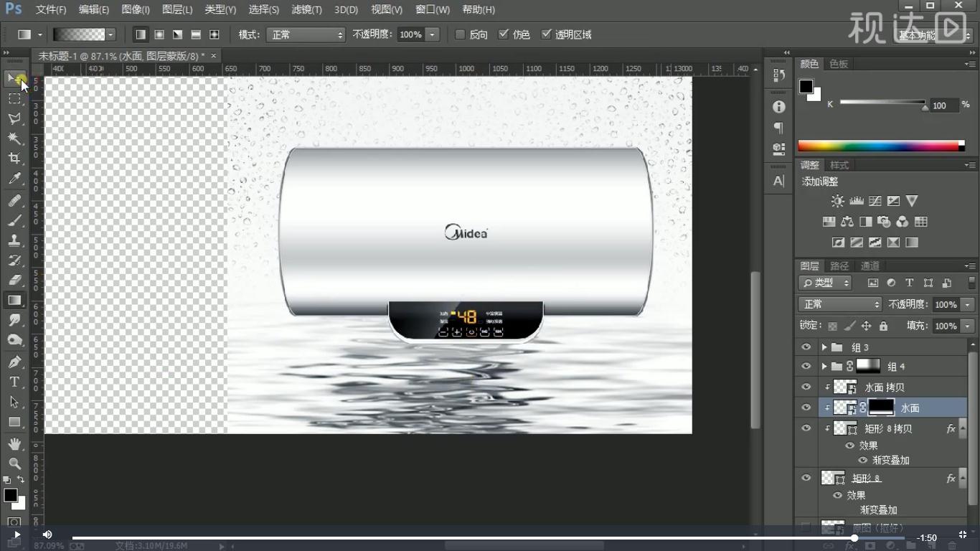Add a Brightness/Contrast adjustment
Screen dimensions: 980x551
tap(837, 201)
